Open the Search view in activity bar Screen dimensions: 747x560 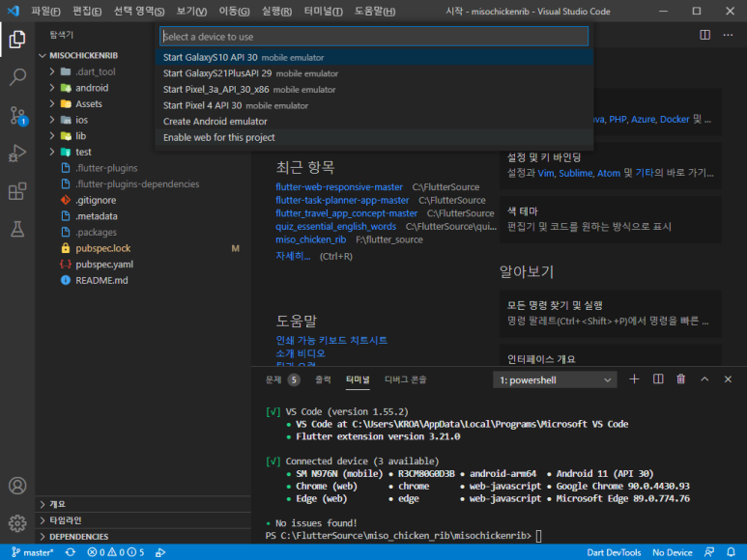[17, 77]
